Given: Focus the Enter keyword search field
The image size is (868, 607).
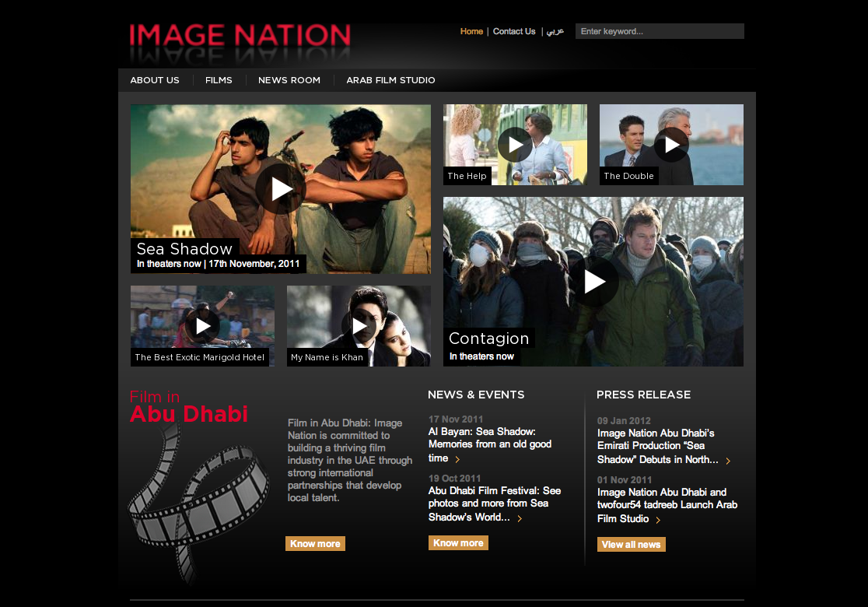Looking at the screenshot, I should tap(660, 31).
